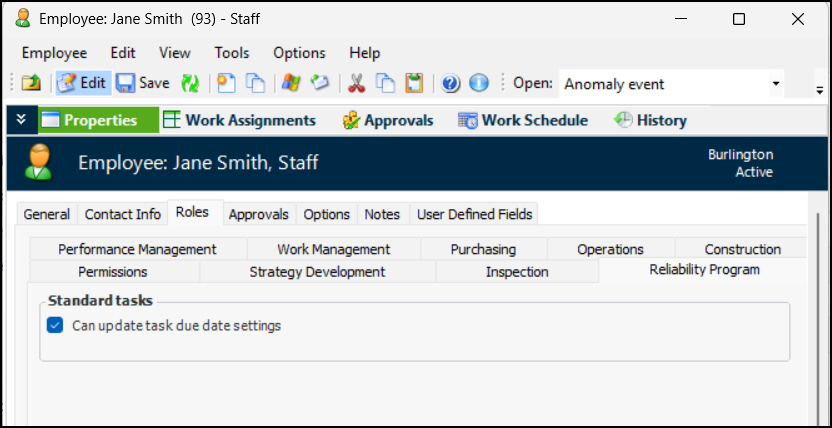Expand the Open combo box dropdown

coord(776,84)
